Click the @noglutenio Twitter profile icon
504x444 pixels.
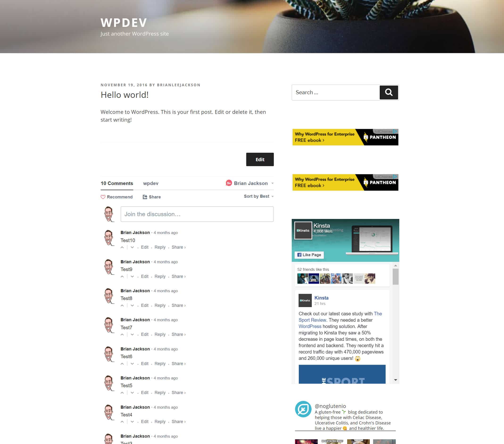point(303,409)
